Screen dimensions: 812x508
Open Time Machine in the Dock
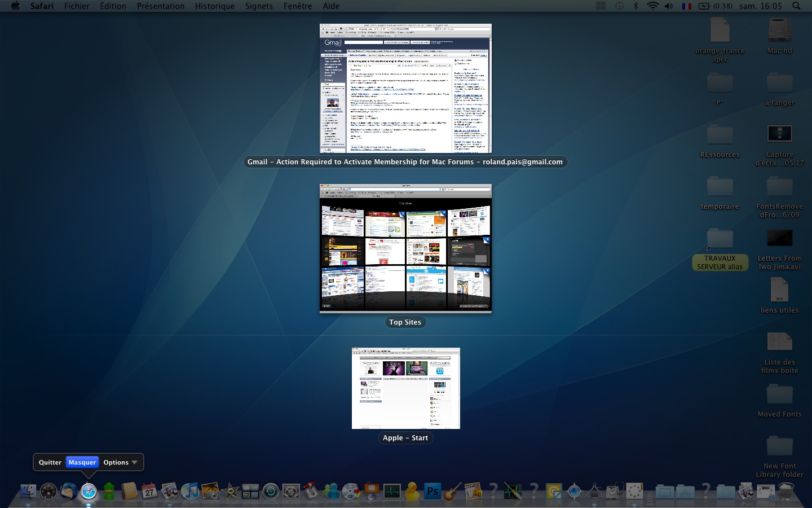(x=271, y=492)
